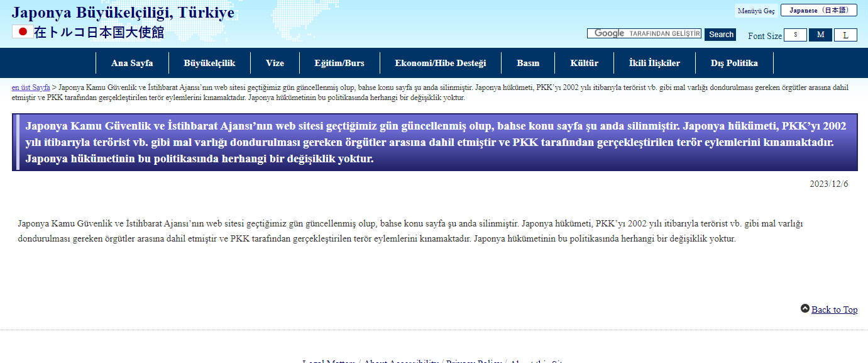Open the Ana Sayfa menu item
The width and height of the screenshot is (868, 363).
(132, 63)
